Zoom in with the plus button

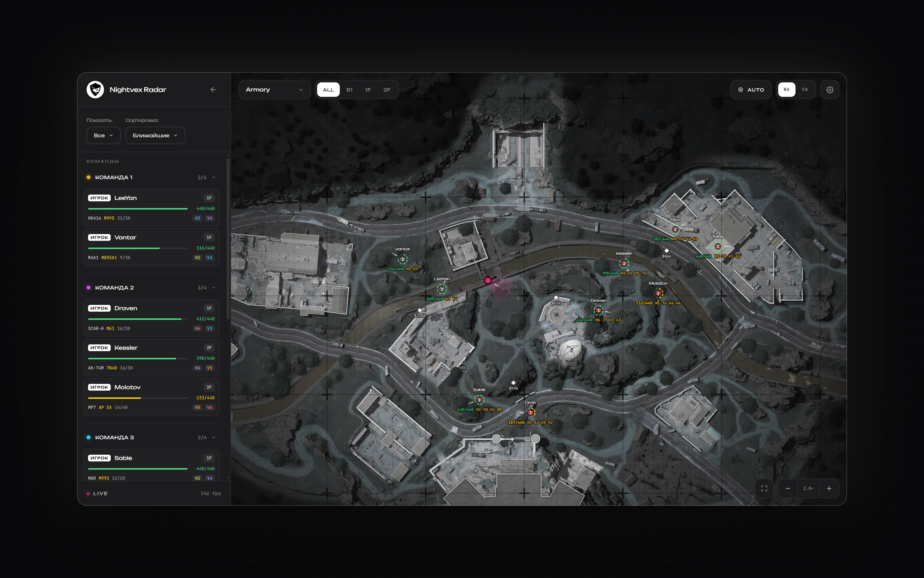(x=829, y=488)
